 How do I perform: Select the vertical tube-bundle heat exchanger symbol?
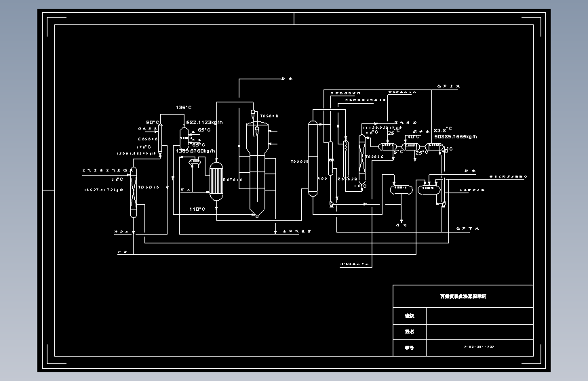(x=216, y=182)
